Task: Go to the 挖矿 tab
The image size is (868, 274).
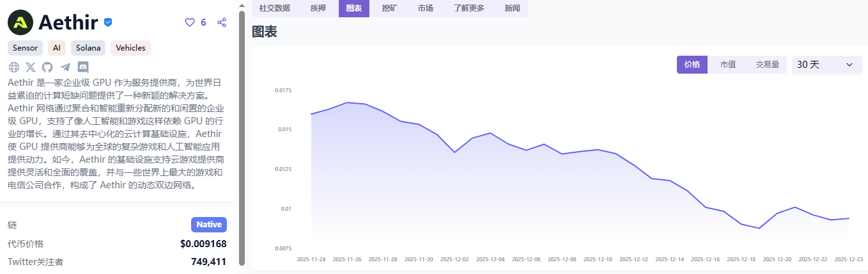Action: point(389,8)
